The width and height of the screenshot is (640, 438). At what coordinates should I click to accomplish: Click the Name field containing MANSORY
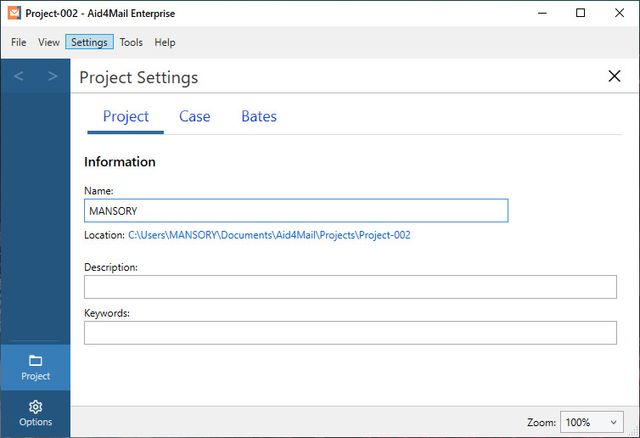(296, 211)
